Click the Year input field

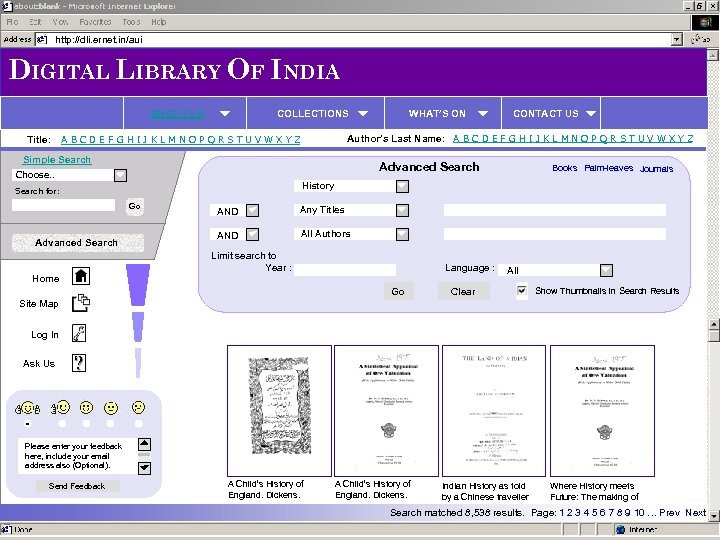tap(345, 270)
